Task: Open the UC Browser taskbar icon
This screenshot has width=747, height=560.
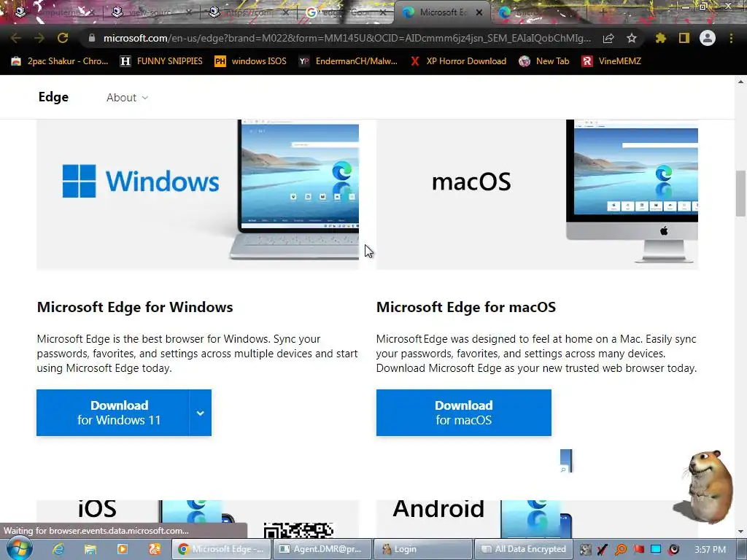Action: click(155, 549)
